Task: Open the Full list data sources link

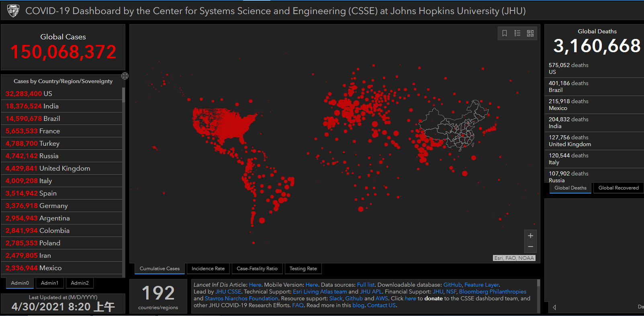Action: click(x=366, y=285)
